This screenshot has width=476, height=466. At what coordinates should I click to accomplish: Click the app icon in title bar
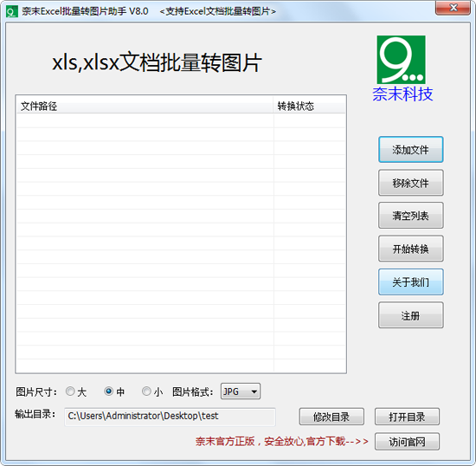pyautogui.click(x=12, y=11)
